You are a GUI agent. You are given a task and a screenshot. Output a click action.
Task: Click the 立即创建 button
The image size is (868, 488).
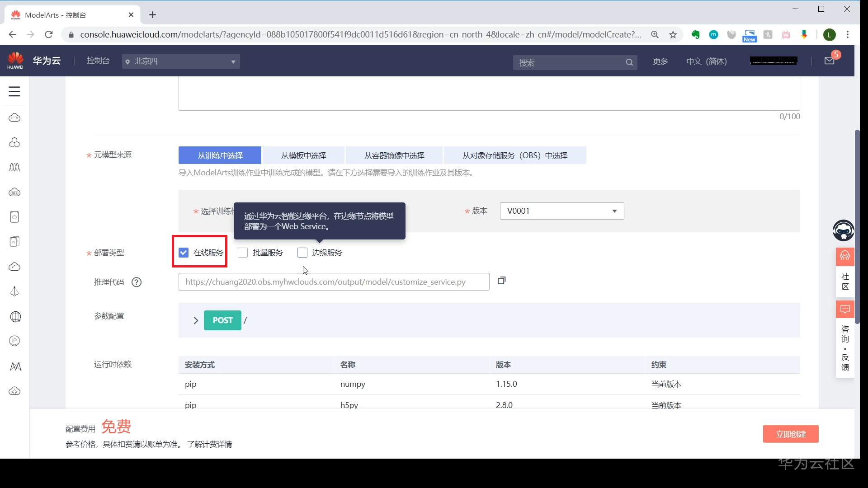click(790, 434)
